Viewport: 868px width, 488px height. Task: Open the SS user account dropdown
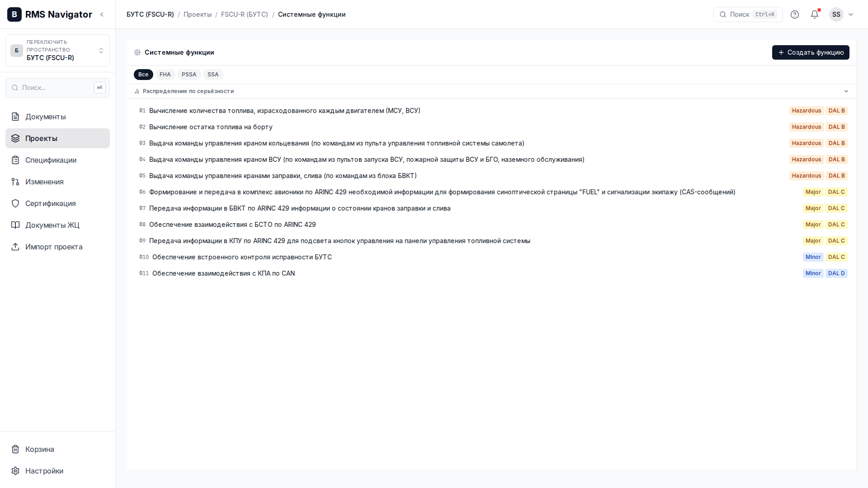tap(841, 14)
